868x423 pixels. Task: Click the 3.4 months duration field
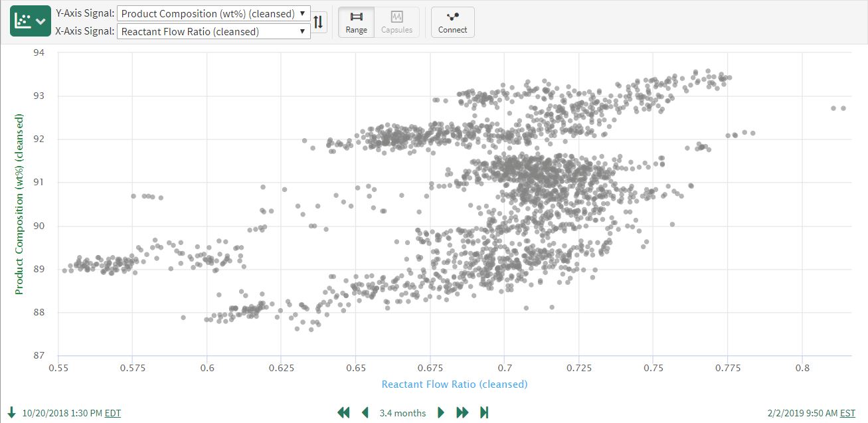pos(402,413)
